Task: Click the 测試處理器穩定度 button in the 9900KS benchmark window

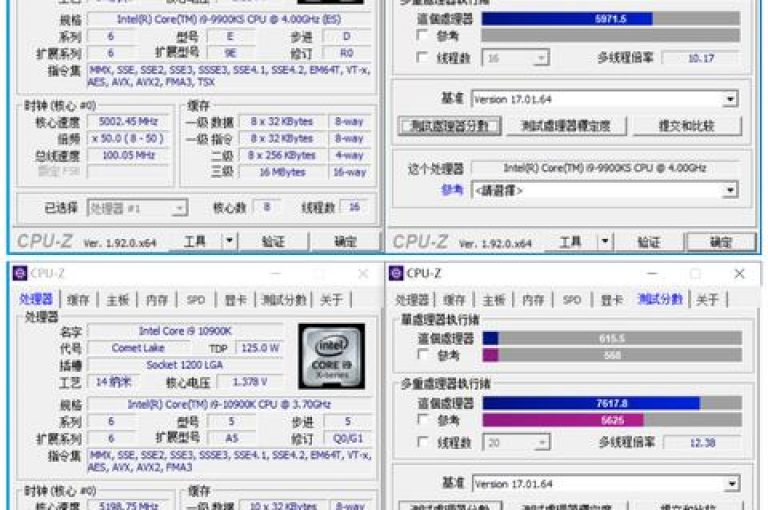Action: pos(566,126)
